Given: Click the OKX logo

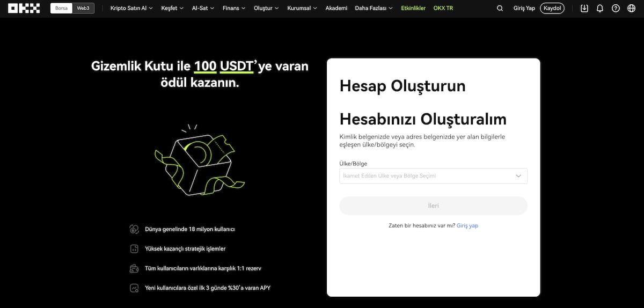Looking at the screenshot, I should (x=24, y=8).
